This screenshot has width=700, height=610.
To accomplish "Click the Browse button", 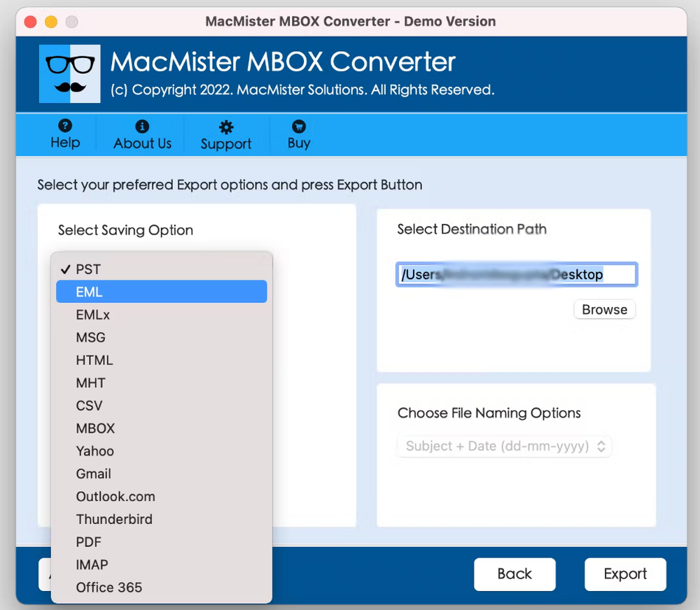I will [x=605, y=309].
